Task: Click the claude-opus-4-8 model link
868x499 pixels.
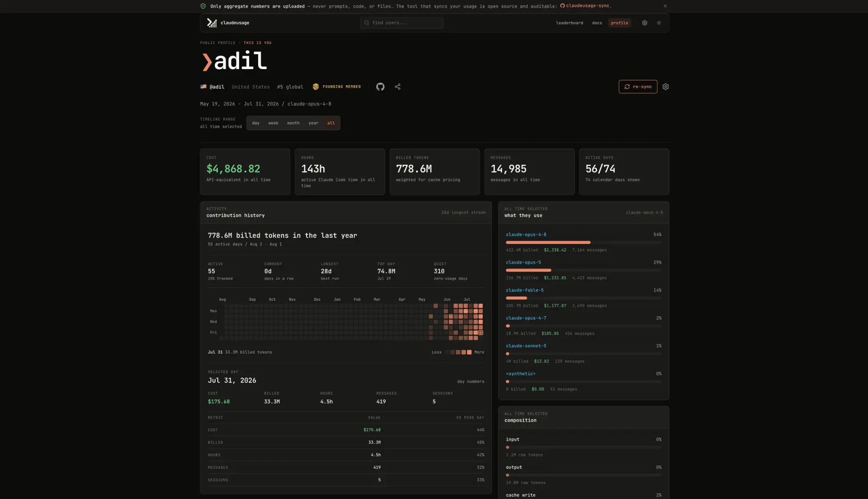Action: click(x=526, y=235)
